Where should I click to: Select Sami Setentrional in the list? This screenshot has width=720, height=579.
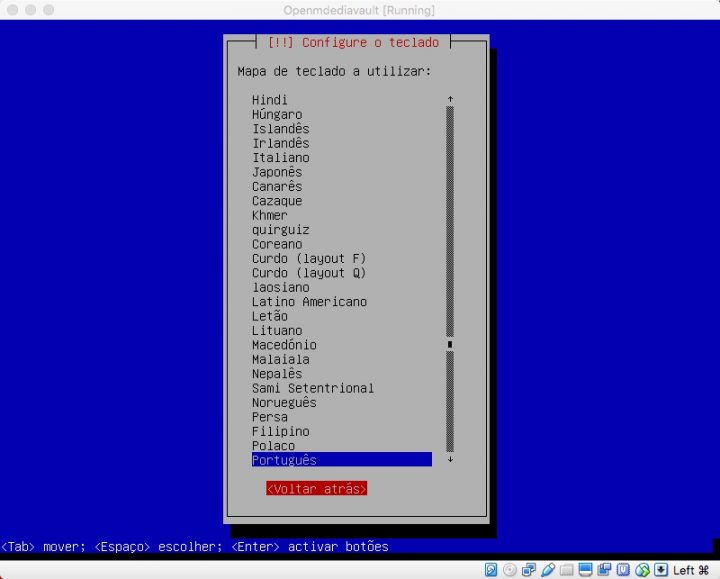click(x=313, y=388)
